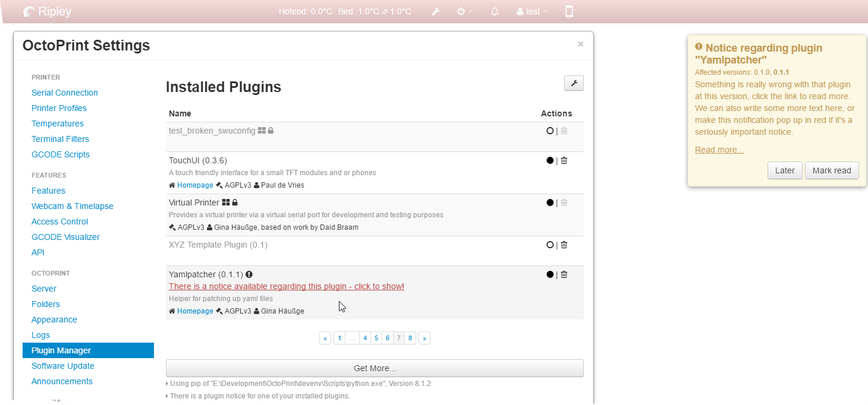Toggle the Virtual Printer plugin circle
Screen dimensions: 868x405
tap(550, 202)
